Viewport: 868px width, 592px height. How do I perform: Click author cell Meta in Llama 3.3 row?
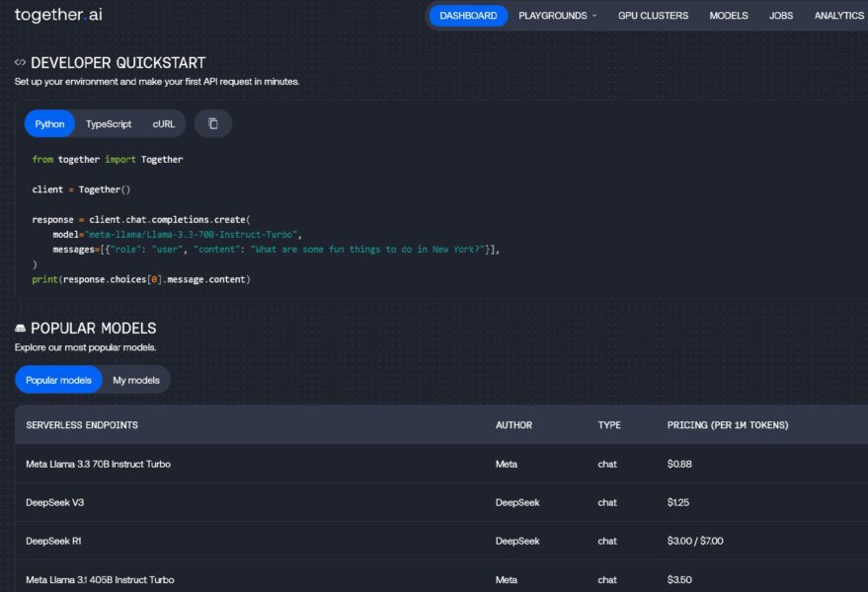tap(506, 464)
